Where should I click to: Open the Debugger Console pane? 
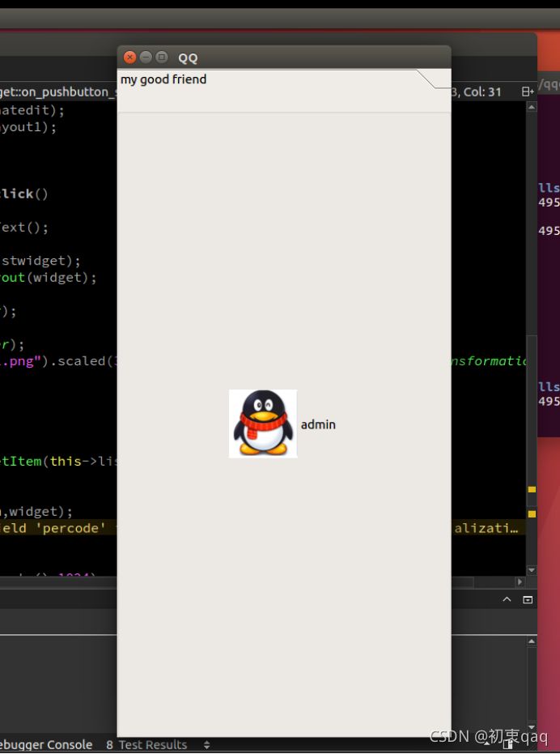point(46,745)
